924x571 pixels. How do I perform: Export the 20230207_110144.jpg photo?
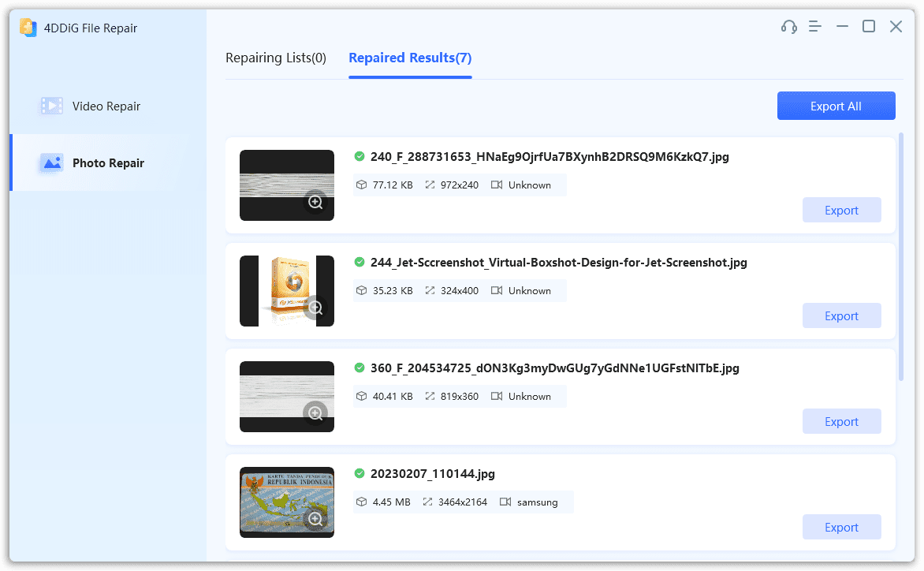click(841, 526)
